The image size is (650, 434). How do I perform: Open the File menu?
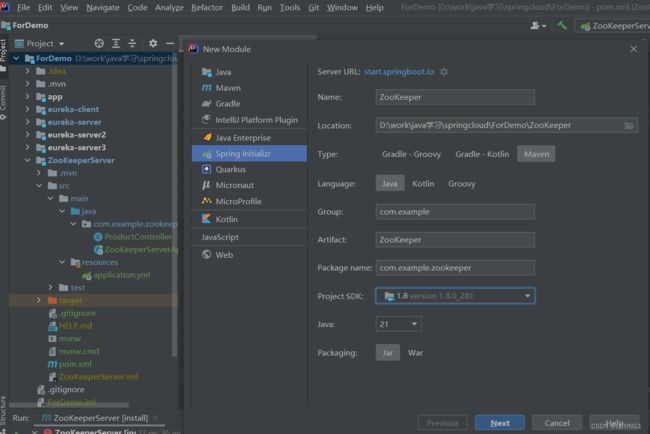(23, 7)
